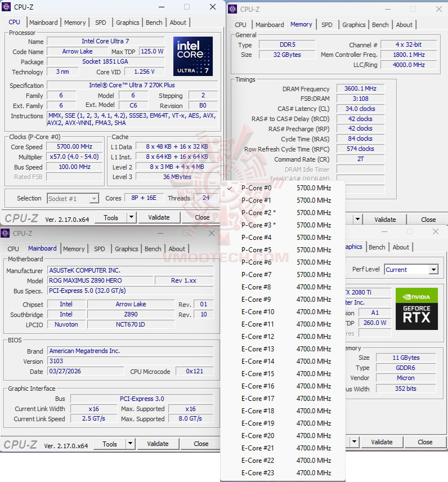Image resolution: width=448 pixels, height=482 pixels.
Task: Open the Perf Level Current dropdown
Action: [411, 270]
